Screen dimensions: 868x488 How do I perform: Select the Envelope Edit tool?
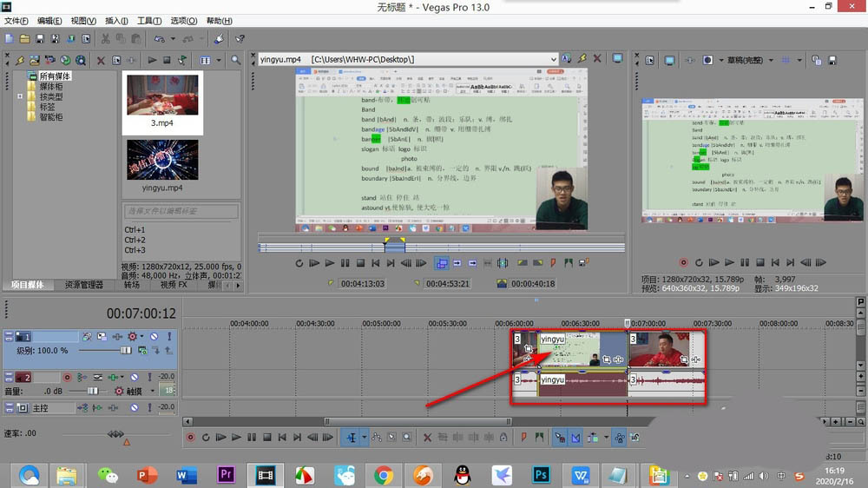377,438
